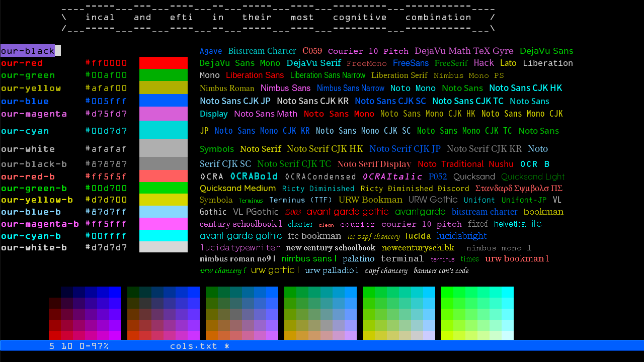Click the 'our-blue-b' label
Viewport: 644px width, 362px height.
pos(31,212)
